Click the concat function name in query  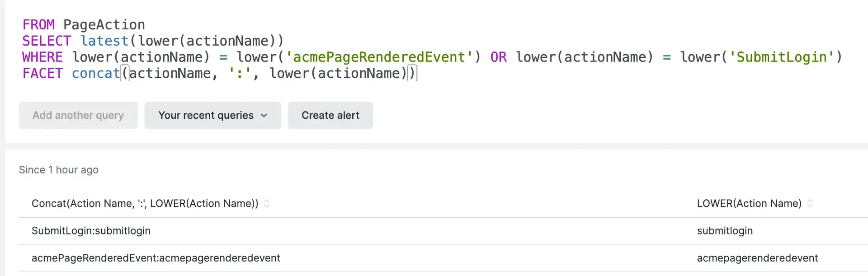96,74
